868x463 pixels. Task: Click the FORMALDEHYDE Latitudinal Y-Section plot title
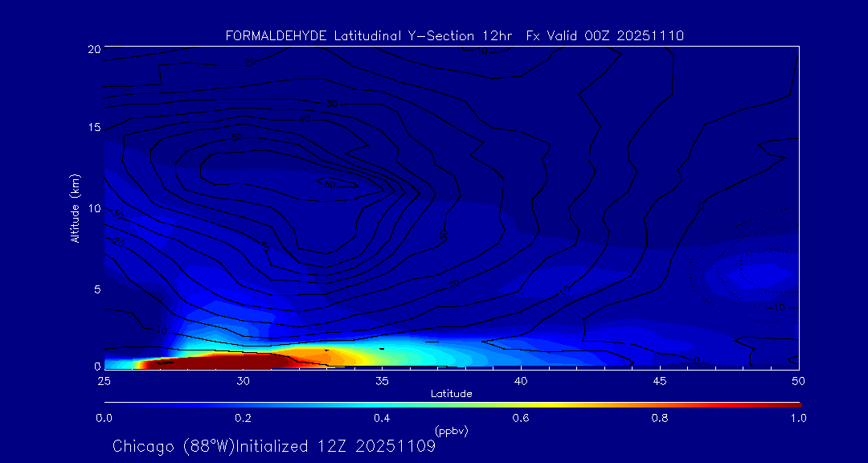pos(454,36)
